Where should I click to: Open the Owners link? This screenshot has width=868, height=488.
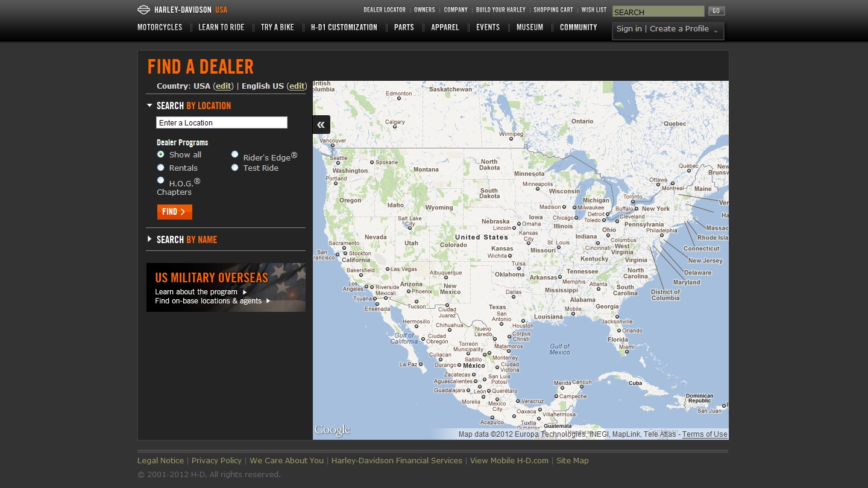click(424, 10)
